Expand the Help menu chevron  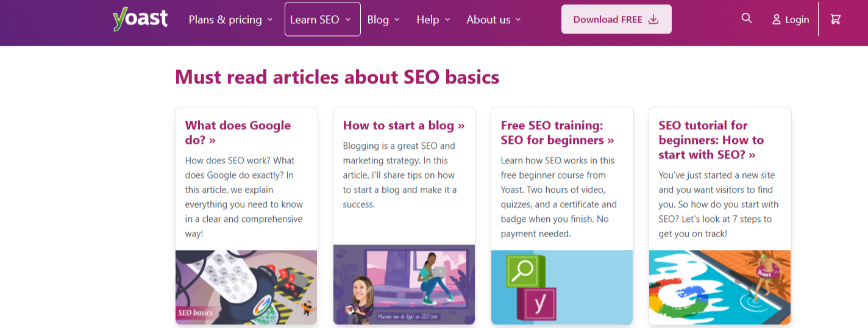click(447, 20)
